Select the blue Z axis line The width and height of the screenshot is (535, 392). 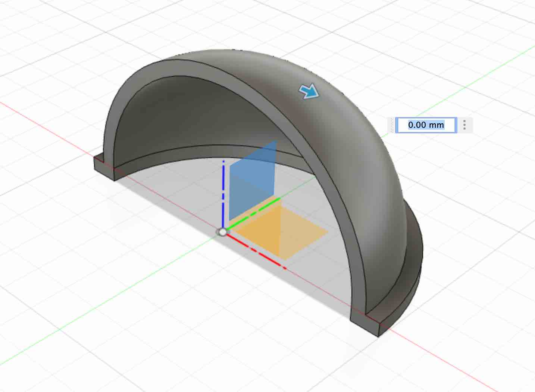tap(223, 194)
